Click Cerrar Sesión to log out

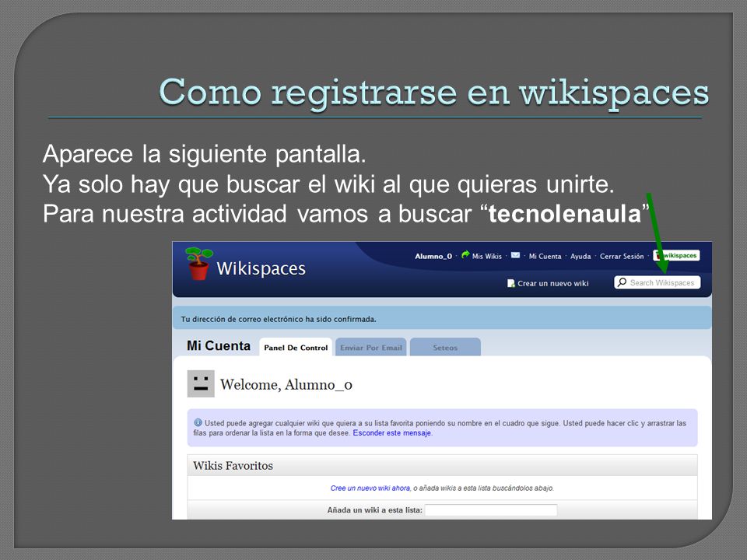(622, 256)
